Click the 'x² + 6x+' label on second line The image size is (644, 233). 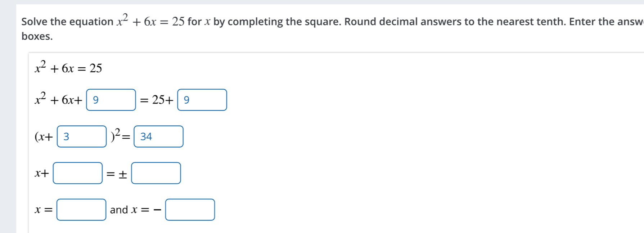click(x=58, y=99)
